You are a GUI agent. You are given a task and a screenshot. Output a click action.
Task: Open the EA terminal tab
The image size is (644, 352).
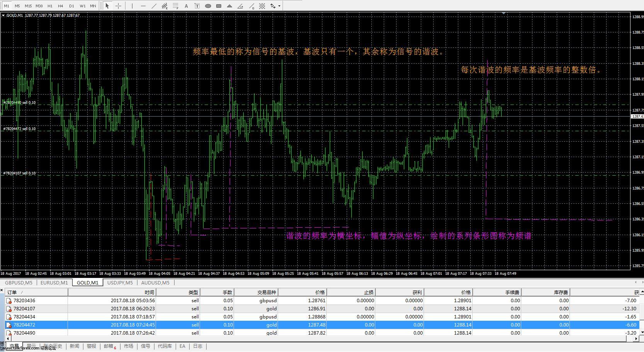(182, 346)
